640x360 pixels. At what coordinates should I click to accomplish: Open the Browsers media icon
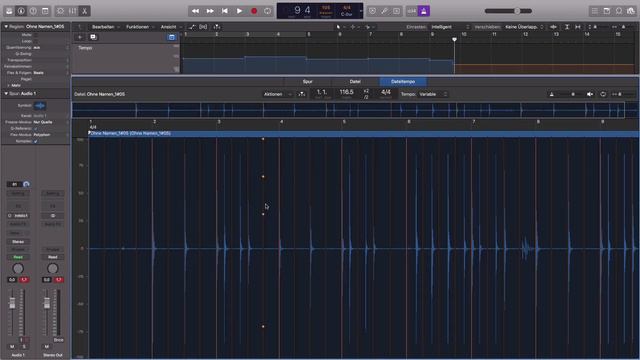[631, 11]
